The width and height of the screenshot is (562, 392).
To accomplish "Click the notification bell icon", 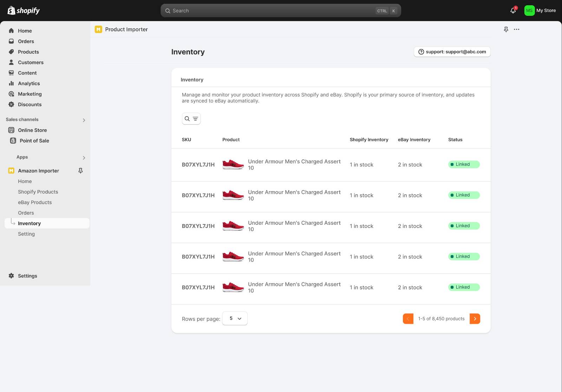I will click(x=513, y=11).
